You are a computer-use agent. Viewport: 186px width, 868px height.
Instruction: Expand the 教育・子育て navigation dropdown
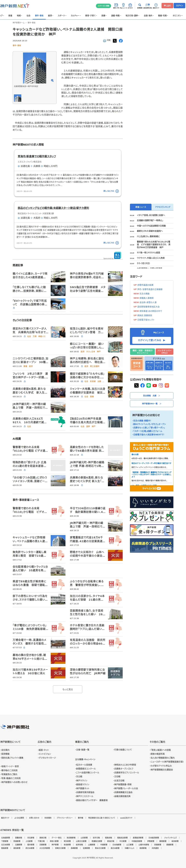point(91,16)
